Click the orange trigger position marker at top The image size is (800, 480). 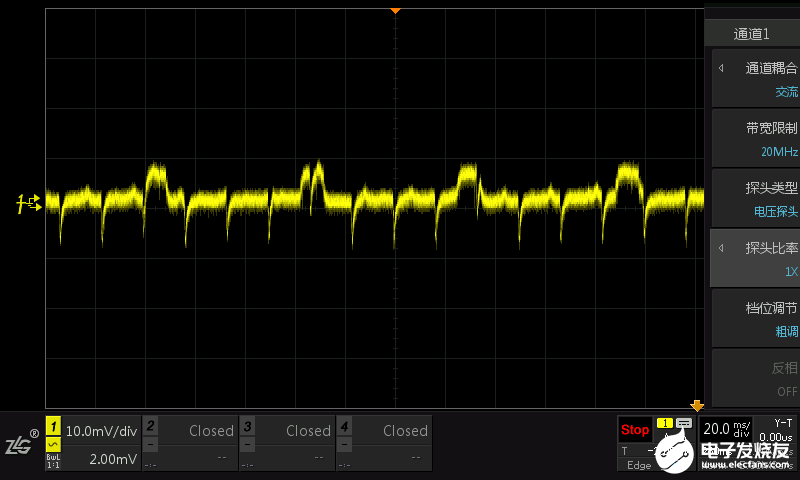(x=395, y=11)
